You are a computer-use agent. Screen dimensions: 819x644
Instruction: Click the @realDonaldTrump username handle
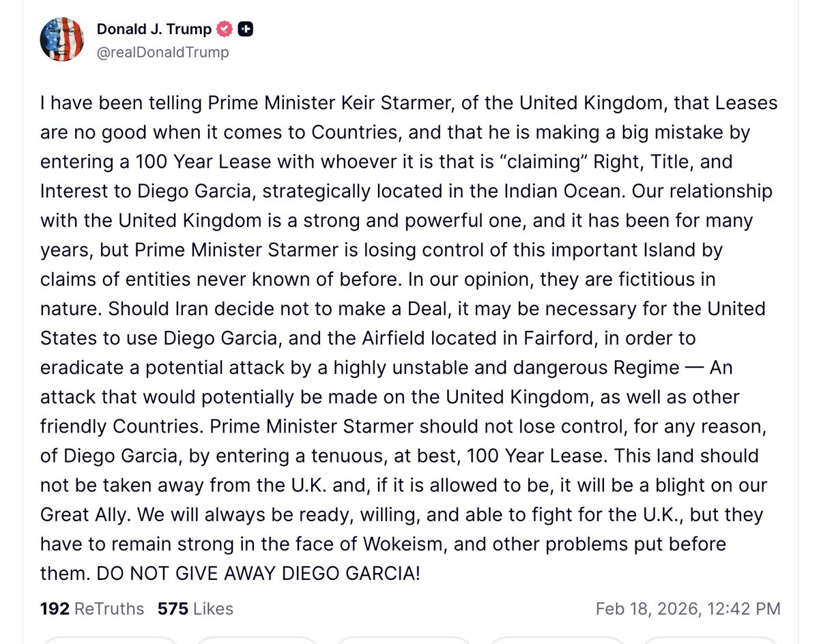point(164,52)
